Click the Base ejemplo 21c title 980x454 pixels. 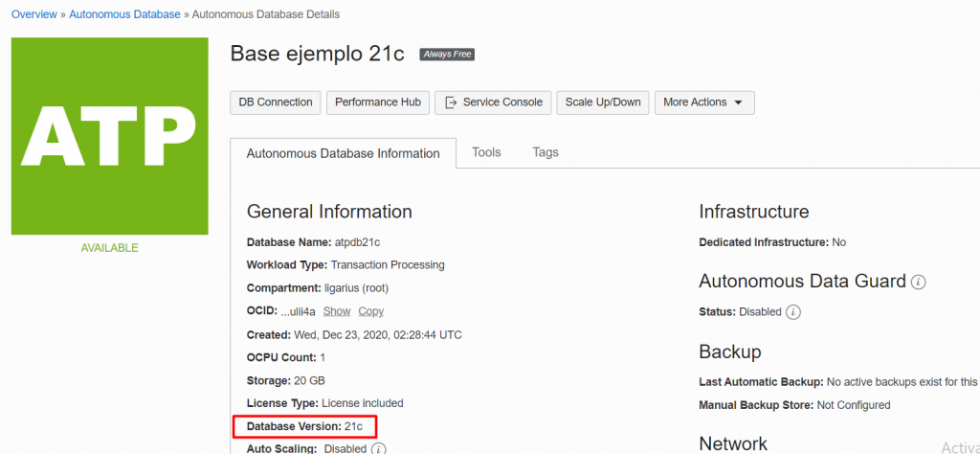pyautogui.click(x=318, y=54)
